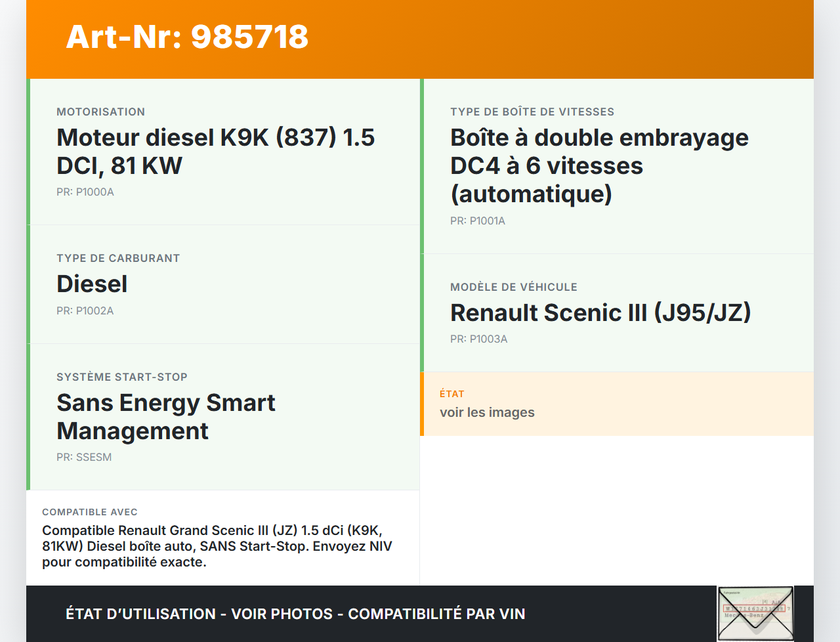840x642 pixels.
Task: Select the PR: P1001A code
Action: tap(478, 221)
